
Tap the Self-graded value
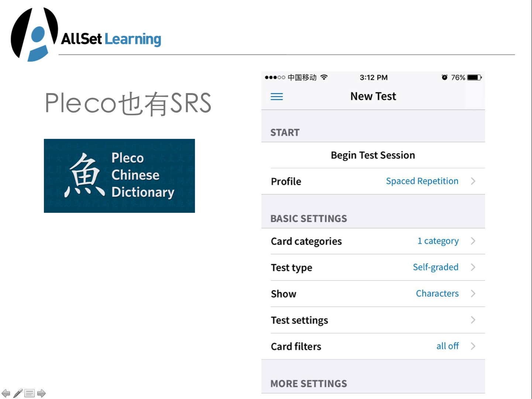point(436,267)
